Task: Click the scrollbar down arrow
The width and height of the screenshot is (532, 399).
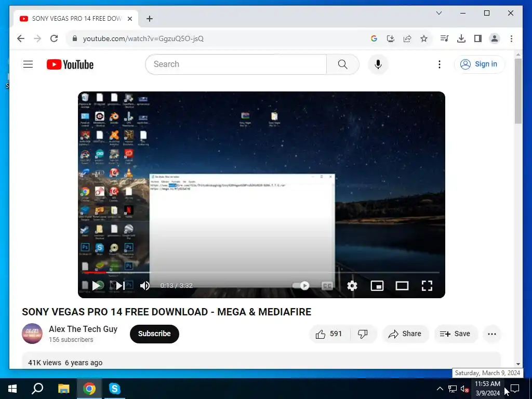Action: tap(518, 364)
